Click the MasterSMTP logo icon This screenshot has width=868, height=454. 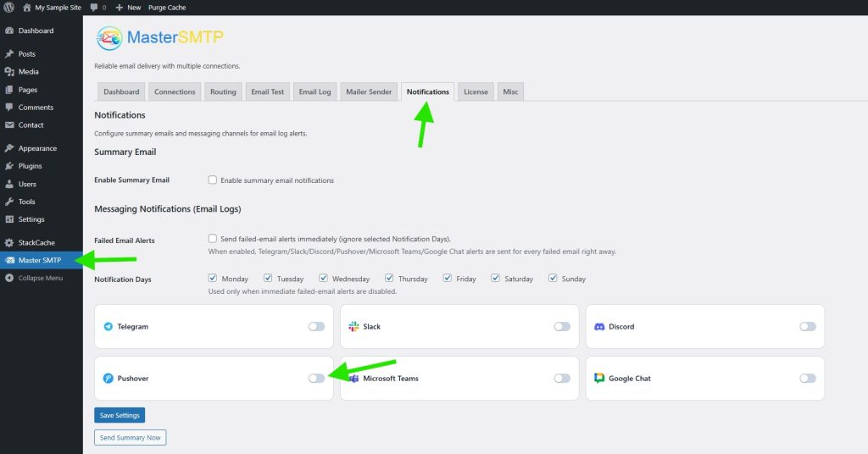109,38
